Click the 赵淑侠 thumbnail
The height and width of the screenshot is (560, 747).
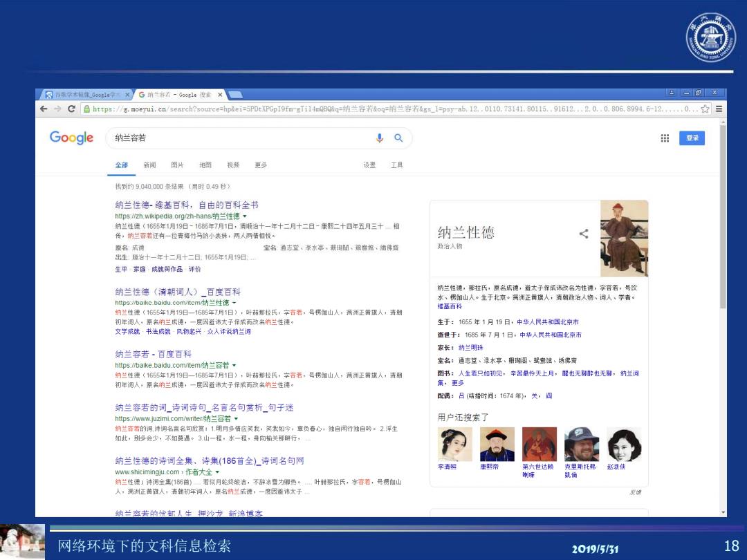tap(624, 444)
